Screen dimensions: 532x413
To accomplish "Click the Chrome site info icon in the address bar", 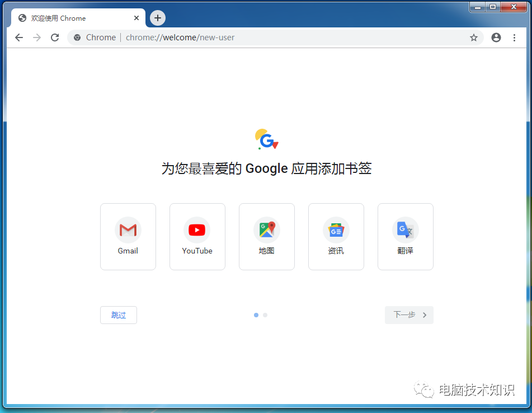I will (77, 37).
